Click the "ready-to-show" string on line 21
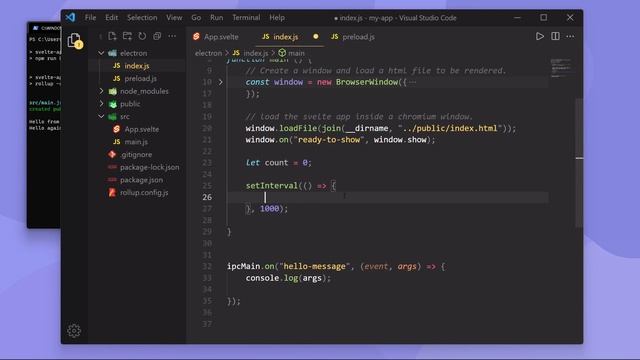 [x=329, y=140]
